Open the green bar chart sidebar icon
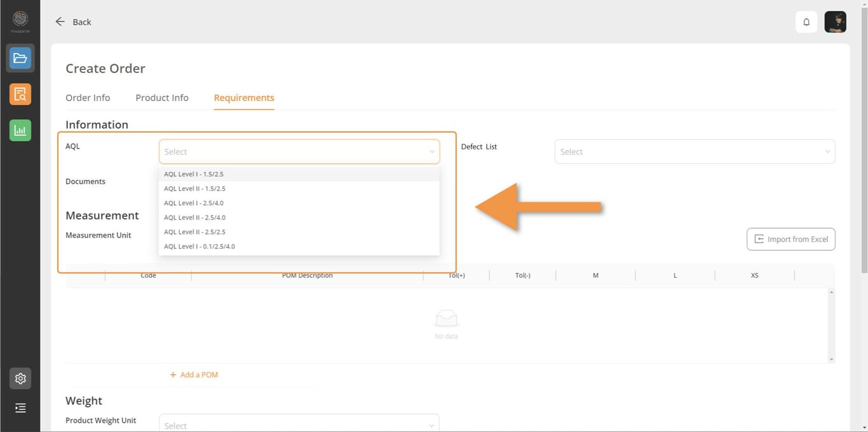 20,130
